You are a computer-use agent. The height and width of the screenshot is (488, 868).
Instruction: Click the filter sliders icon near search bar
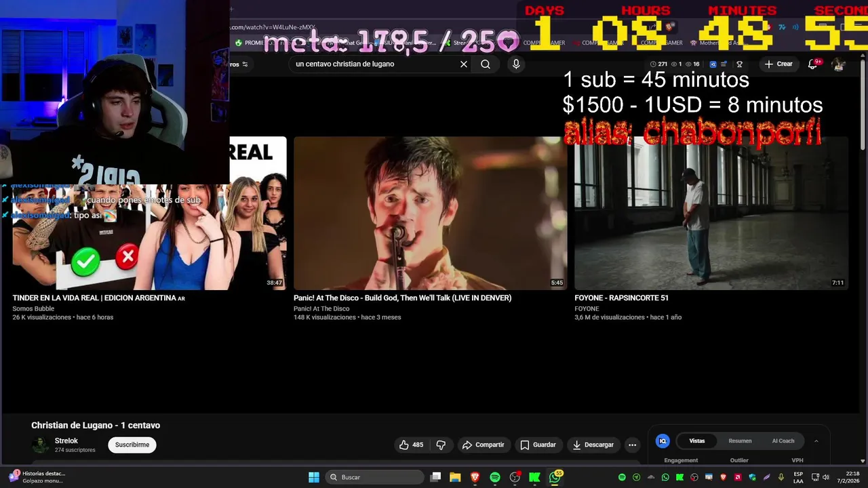pos(245,64)
